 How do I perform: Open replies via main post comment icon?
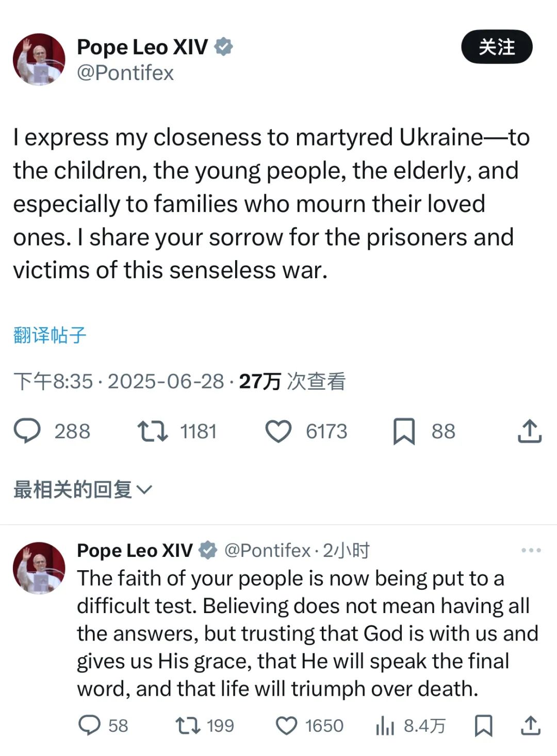point(27,431)
